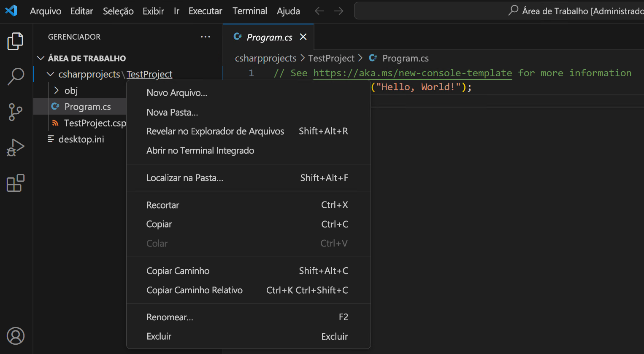Choose Copiar Caminho
The image size is (644, 354).
point(249,271)
